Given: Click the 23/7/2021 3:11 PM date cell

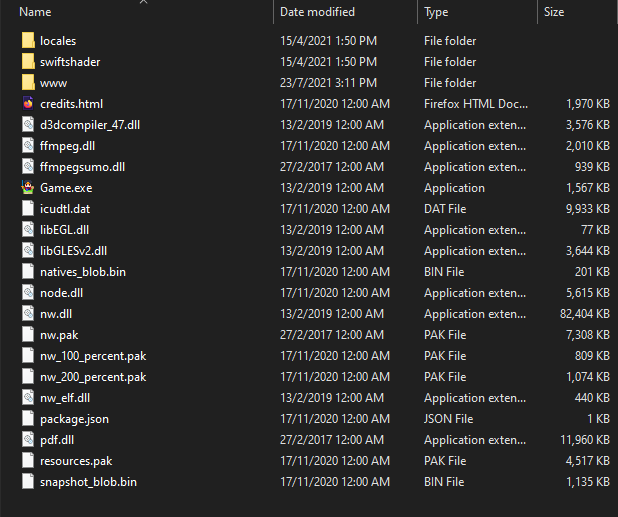Looking at the screenshot, I should 328,83.
